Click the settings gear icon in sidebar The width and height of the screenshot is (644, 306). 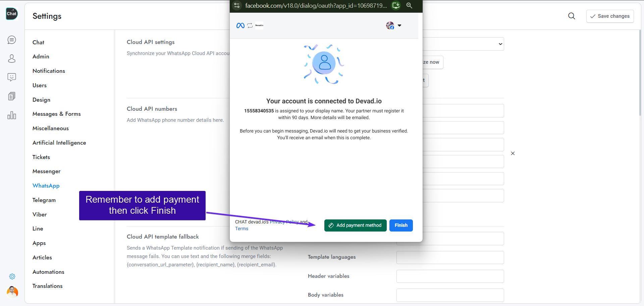pyautogui.click(x=12, y=276)
